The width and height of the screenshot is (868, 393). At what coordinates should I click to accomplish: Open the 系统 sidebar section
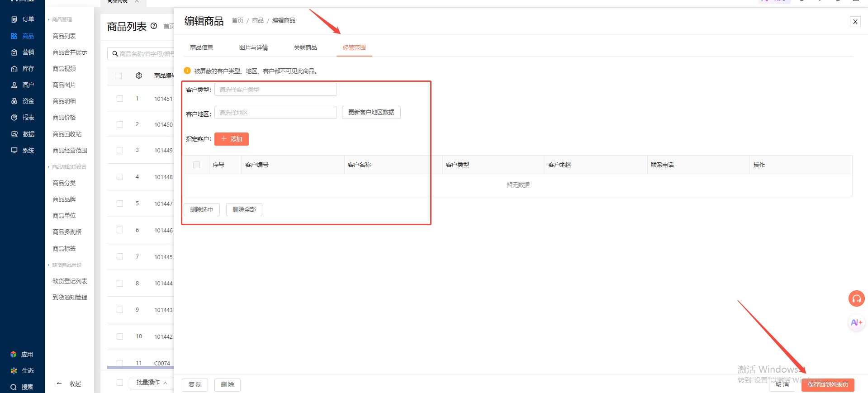coord(22,151)
